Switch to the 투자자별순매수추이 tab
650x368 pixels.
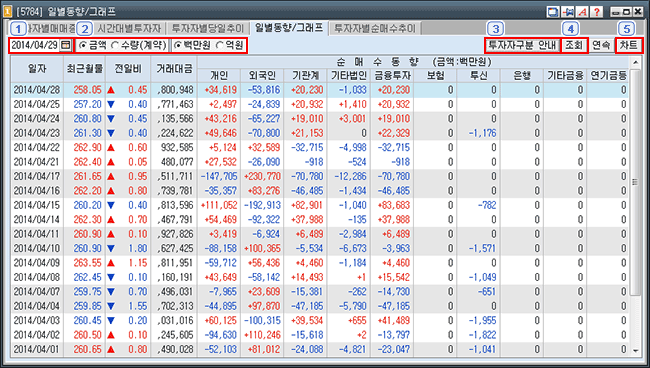click(x=375, y=29)
